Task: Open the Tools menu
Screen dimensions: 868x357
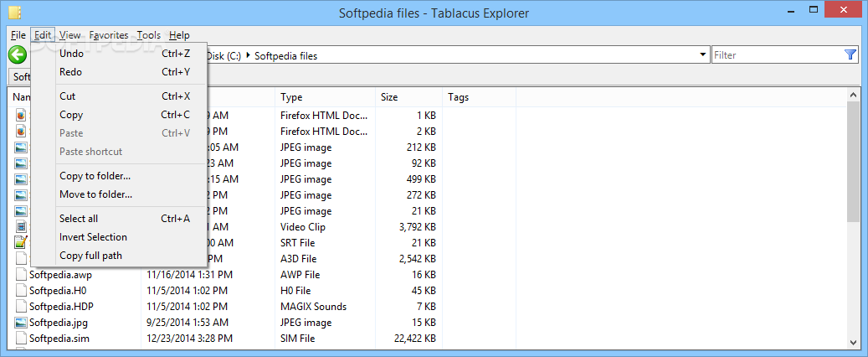Action: (149, 35)
